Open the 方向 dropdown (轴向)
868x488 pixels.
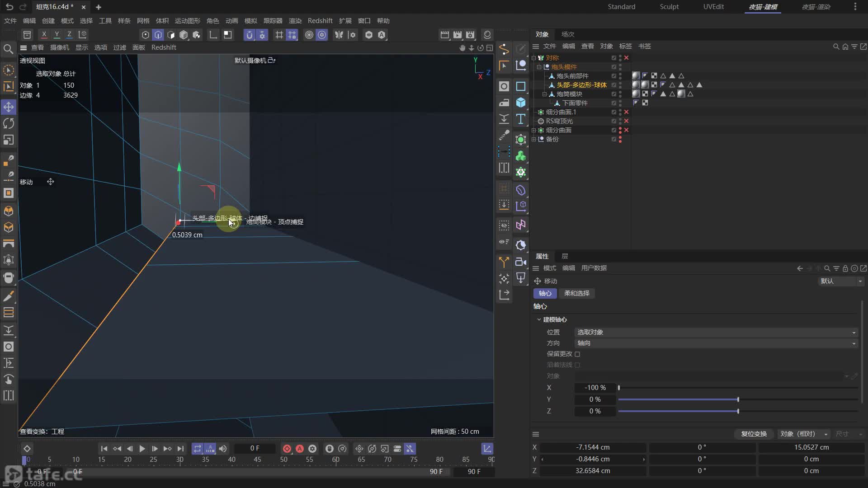(716, 343)
